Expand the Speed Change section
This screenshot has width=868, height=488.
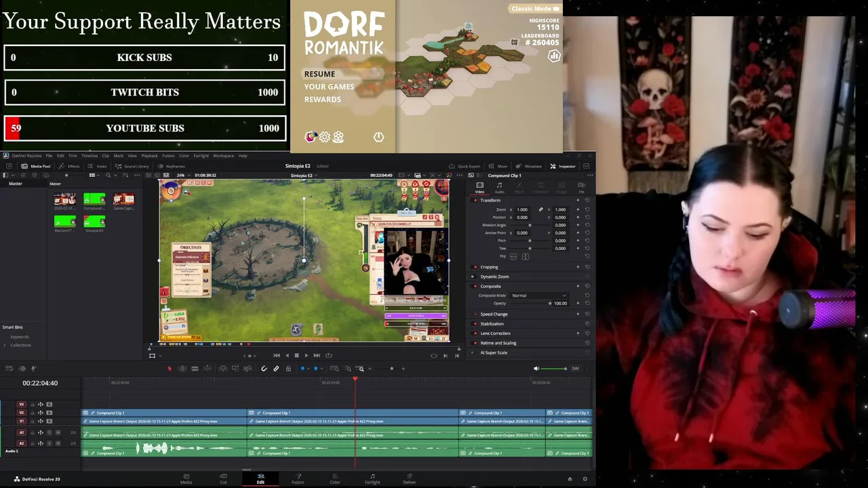pyautogui.click(x=494, y=314)
